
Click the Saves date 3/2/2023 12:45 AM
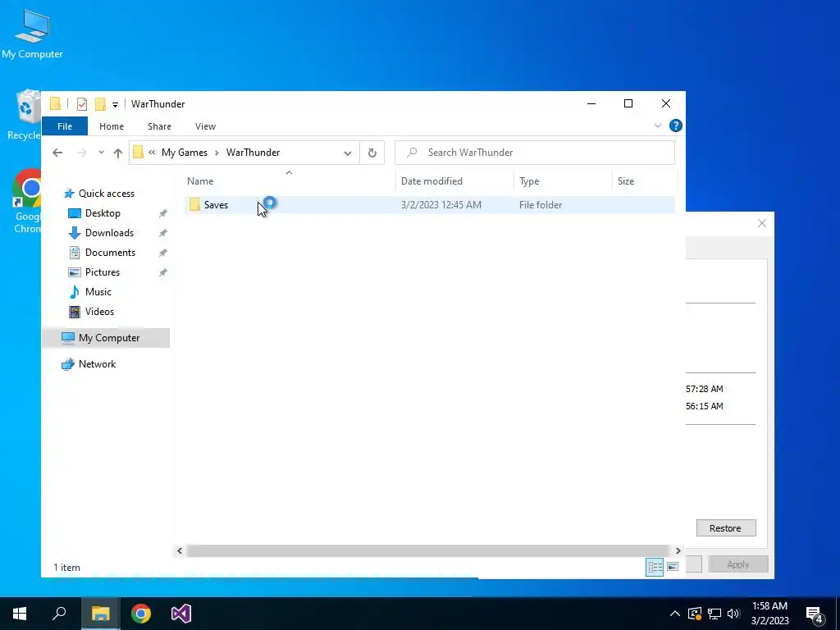click(x=441, y=204)
